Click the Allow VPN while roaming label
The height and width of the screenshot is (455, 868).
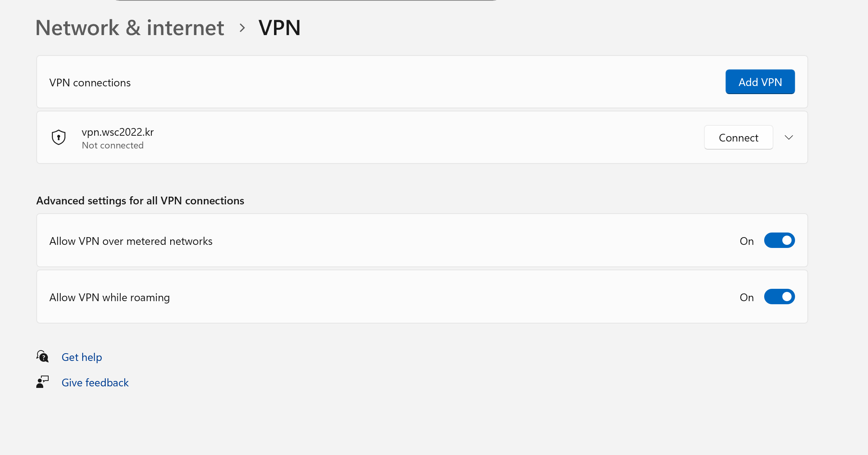(x=110, y=297)
